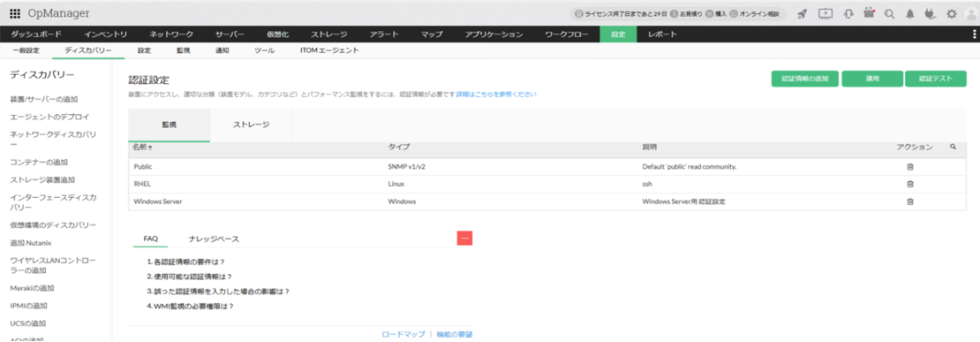Open Merakiの追加 in sidebar
Screen dimensions: 980x342
pos(32,288)
